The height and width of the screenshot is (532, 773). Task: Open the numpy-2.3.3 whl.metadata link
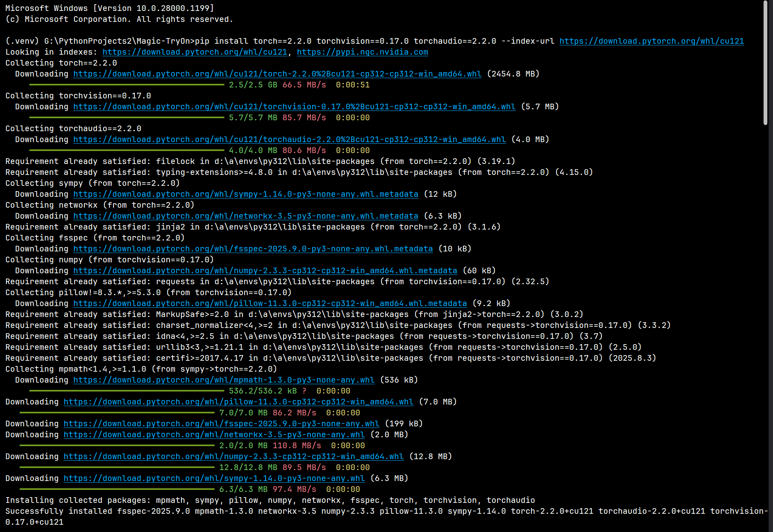pyautogui.click(x=265, y=270)
